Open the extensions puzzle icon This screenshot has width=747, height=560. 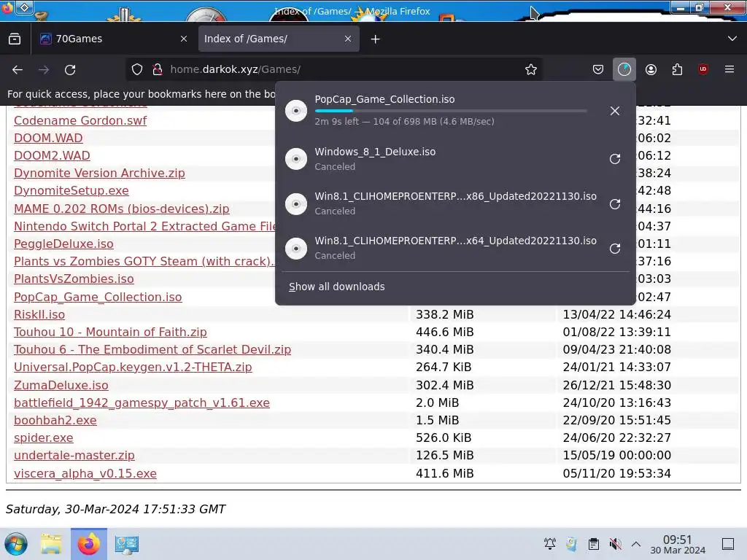pyautogui.click(x=677, y=69)
